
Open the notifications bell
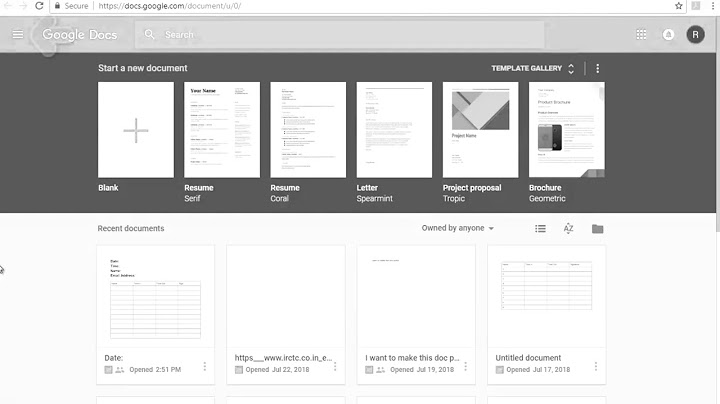click(668, 34)
